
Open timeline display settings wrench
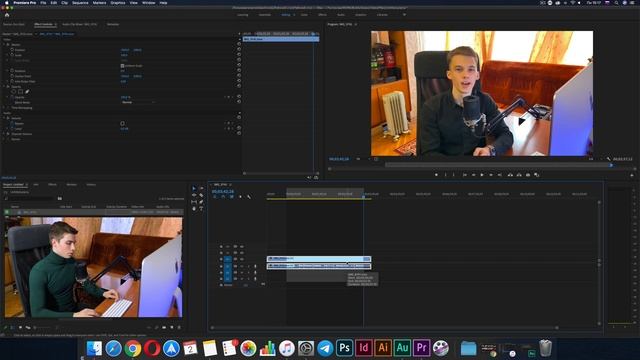249,197
